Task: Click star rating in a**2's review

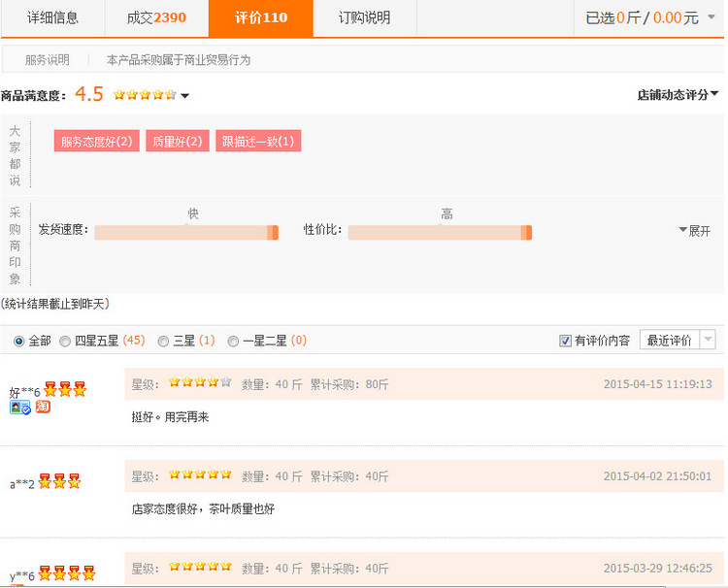Action: pos(200,475)
